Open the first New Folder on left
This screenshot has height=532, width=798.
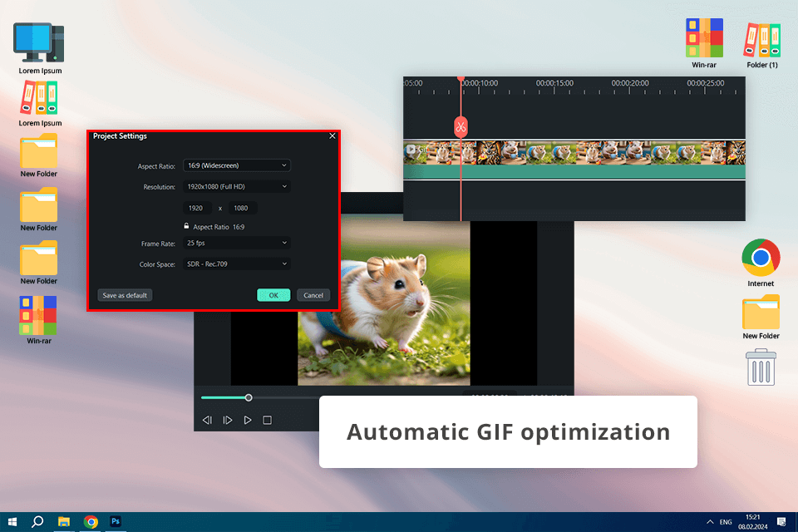click(x=39, y=155)
